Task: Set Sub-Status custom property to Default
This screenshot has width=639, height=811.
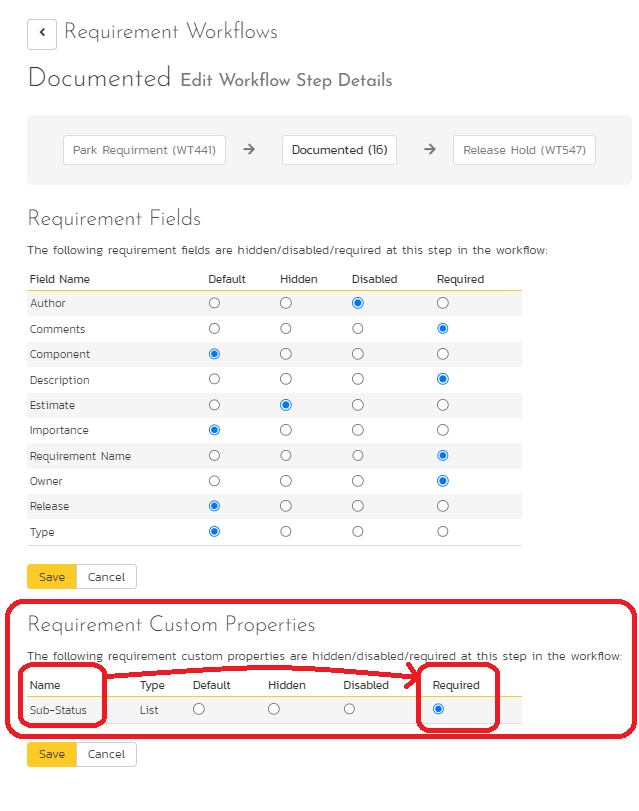Action: (x=199, y=709)
